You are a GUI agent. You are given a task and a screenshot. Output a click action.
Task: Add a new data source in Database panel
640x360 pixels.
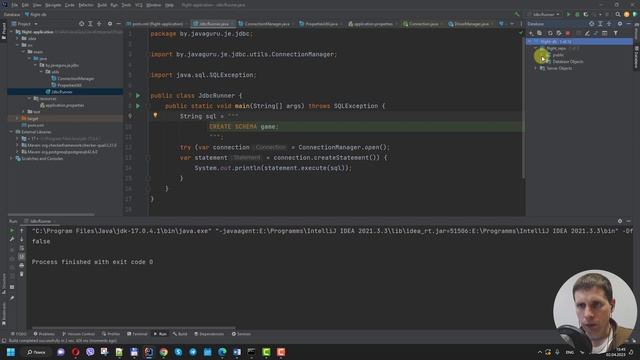531,33
